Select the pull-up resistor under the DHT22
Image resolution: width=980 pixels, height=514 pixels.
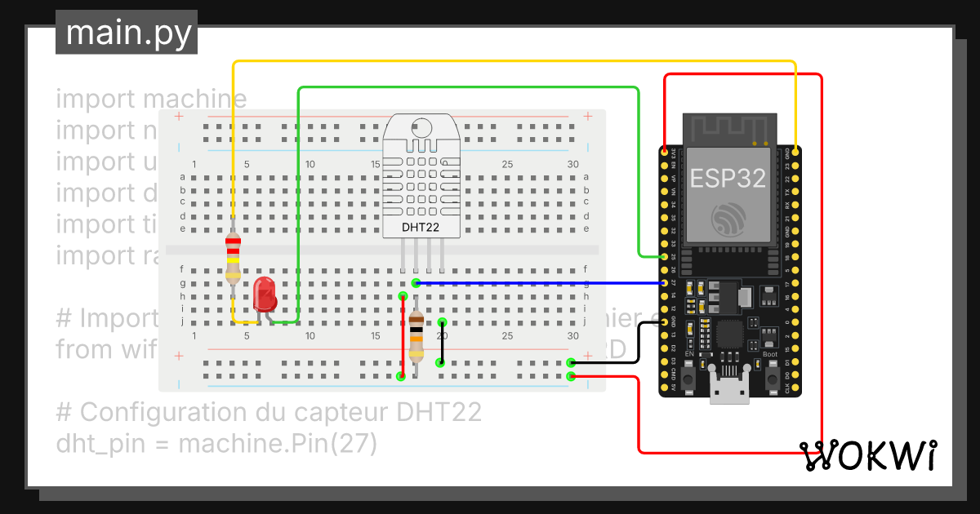[416, 335]
